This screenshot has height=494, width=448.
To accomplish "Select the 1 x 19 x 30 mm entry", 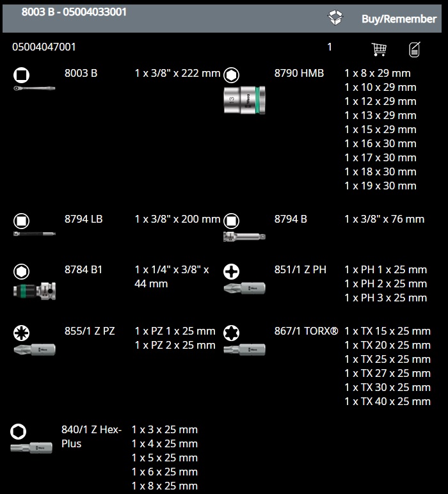I will coord(380,186).
